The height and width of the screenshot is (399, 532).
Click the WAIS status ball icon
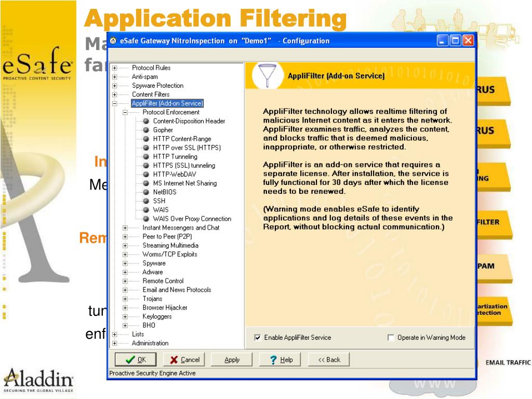[146, 210]
